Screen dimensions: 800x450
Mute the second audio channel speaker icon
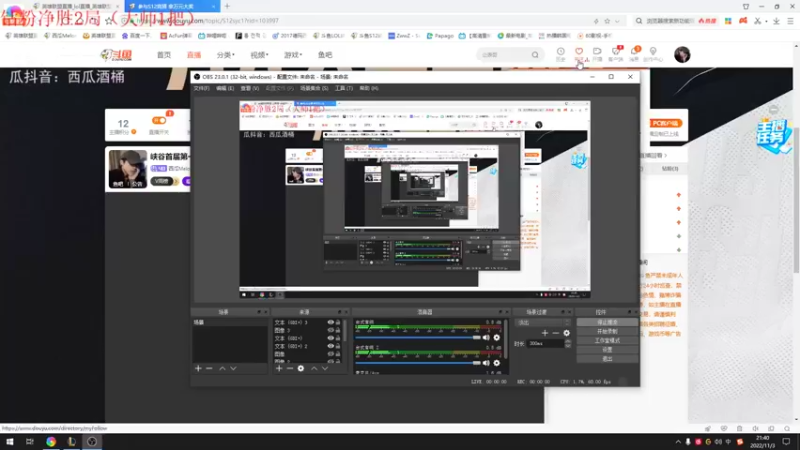pyautogui.click(x=486, y=363)
